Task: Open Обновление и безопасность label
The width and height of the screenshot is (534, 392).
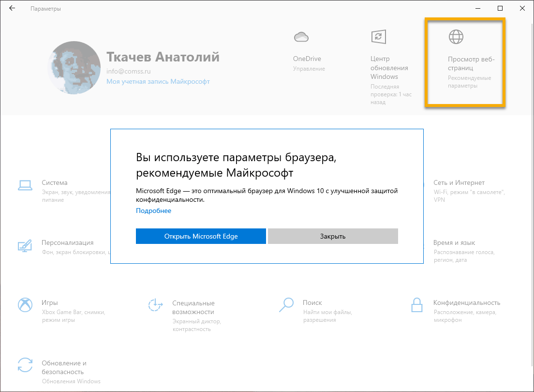Action: [x=64, y=367]
